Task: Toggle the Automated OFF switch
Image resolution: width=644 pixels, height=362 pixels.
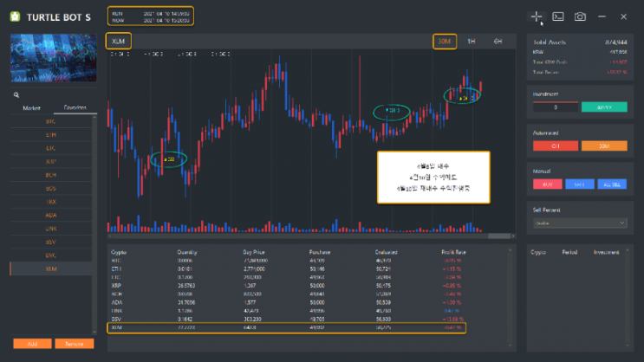Action: 556,145
